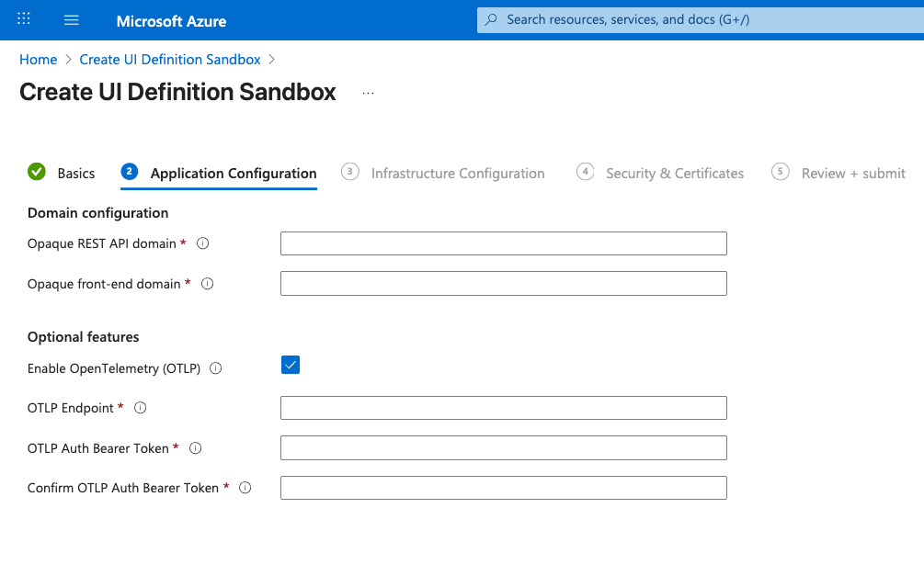This screenshot has height=576, width=924.
Task: Click the search magnifier icon
Action: point(491,19)
